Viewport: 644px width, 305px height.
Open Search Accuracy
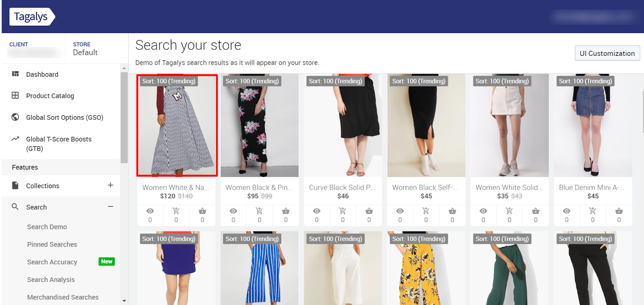click(x=52, y=262)
